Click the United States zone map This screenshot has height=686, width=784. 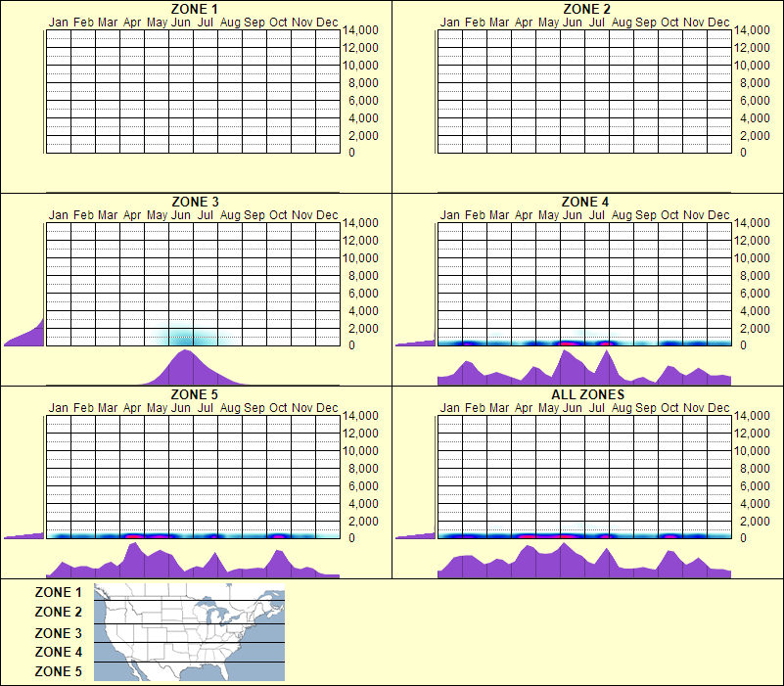coord(188,631)
